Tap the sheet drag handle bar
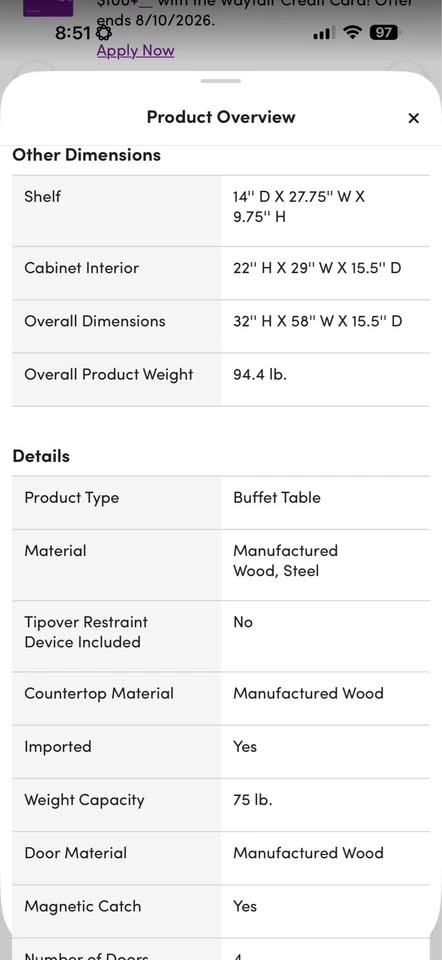 220,81
